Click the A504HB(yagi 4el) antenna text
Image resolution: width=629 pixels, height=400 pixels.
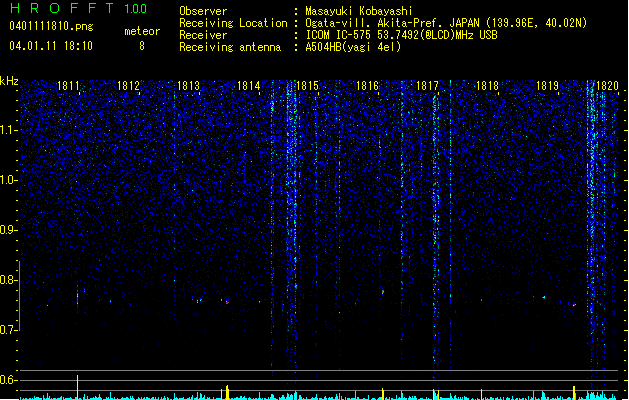[353, 47]
